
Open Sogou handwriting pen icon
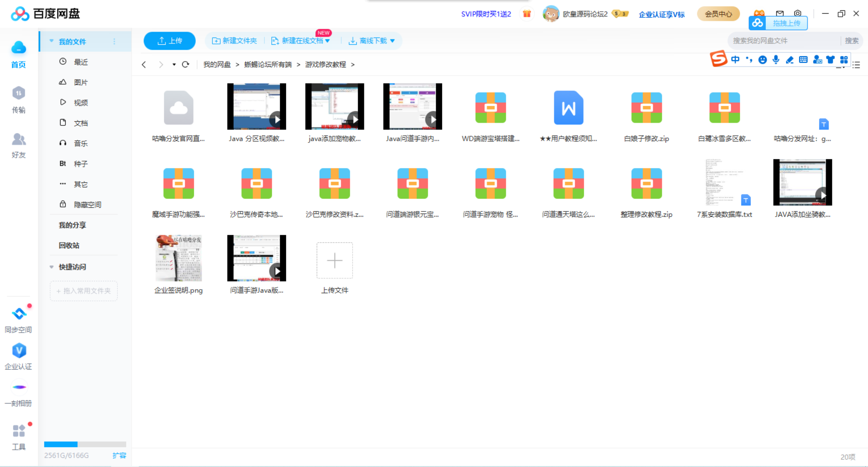(790, 60)
